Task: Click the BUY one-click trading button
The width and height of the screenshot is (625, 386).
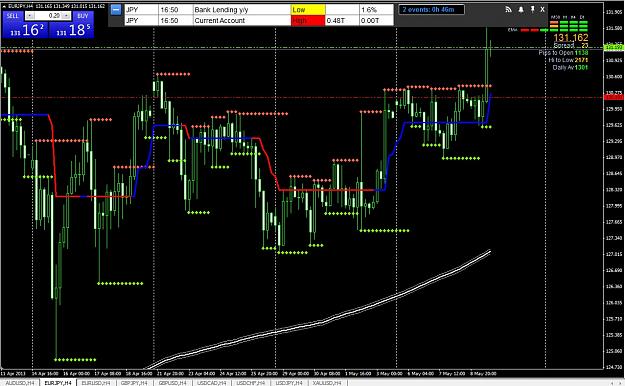Action: tap(83, 16)
